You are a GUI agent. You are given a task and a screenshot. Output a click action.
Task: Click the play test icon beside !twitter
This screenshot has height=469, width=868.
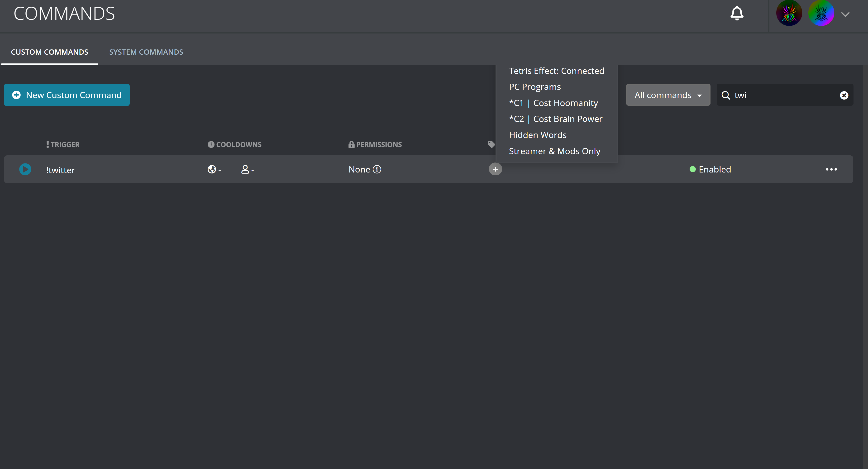[x=25, y=169]
